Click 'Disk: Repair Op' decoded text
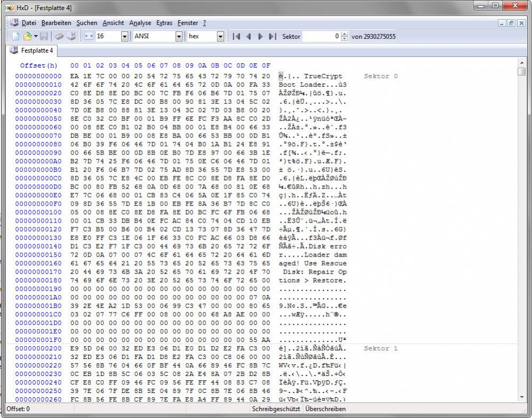532x418 pixels. (315, 272)
